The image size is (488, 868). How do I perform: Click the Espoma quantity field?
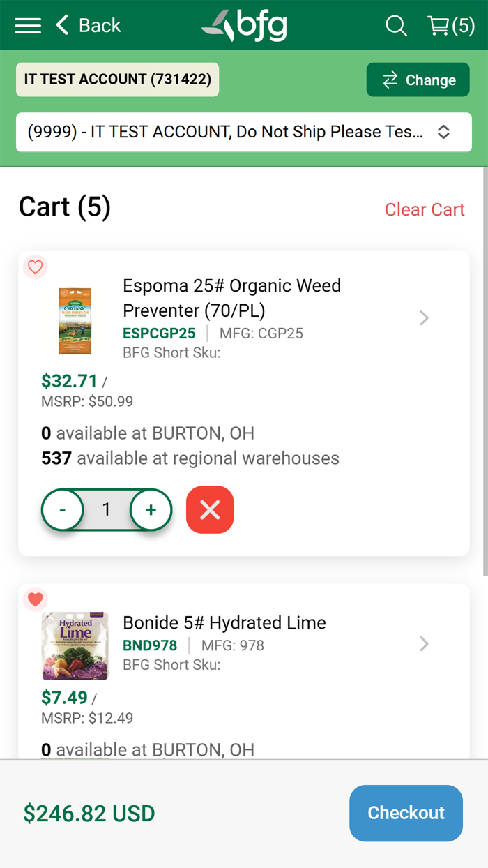pos(107,510)
